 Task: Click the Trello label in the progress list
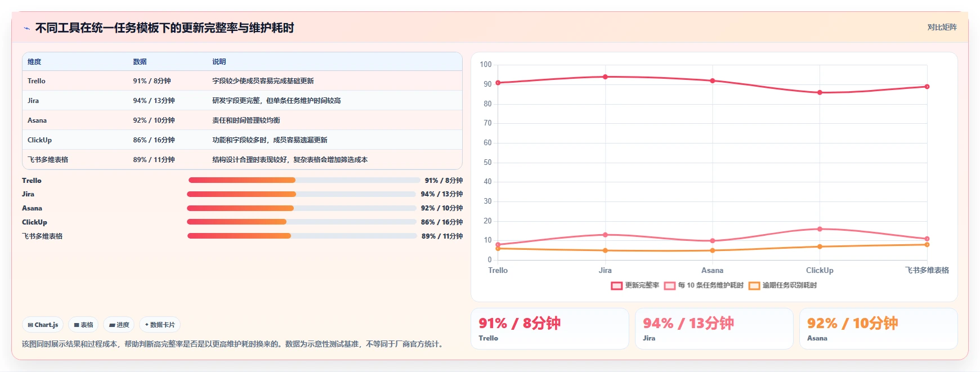(x=32, y=181)
